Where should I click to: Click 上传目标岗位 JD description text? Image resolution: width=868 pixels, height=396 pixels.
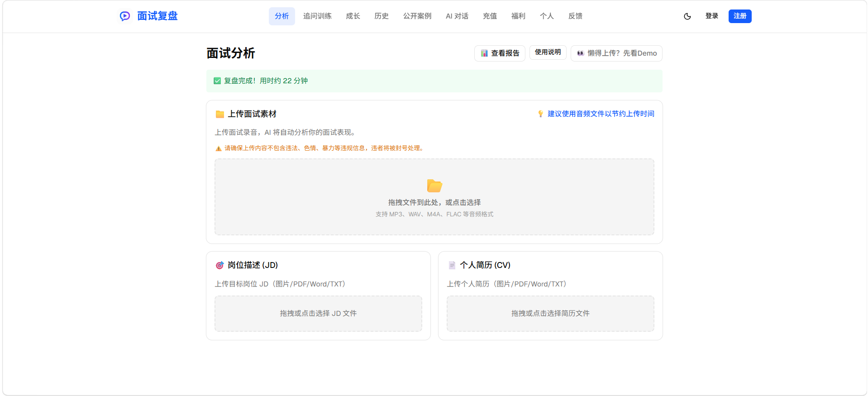281,284
